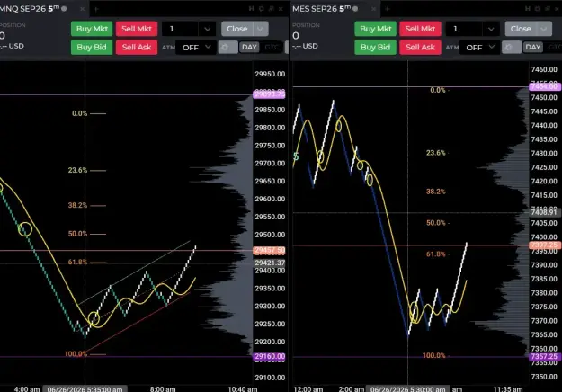
Task: Click Sell Ask in the MNQ panel
Action: [x=137, y=47]
